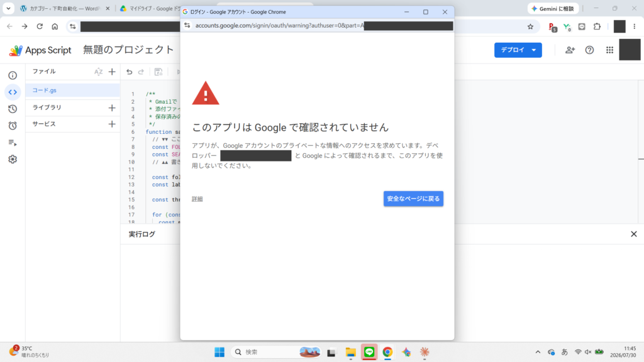Toggle the Japanese IME あ indicator
Screen dimensions: 644x362
click(x=564, y=352)
